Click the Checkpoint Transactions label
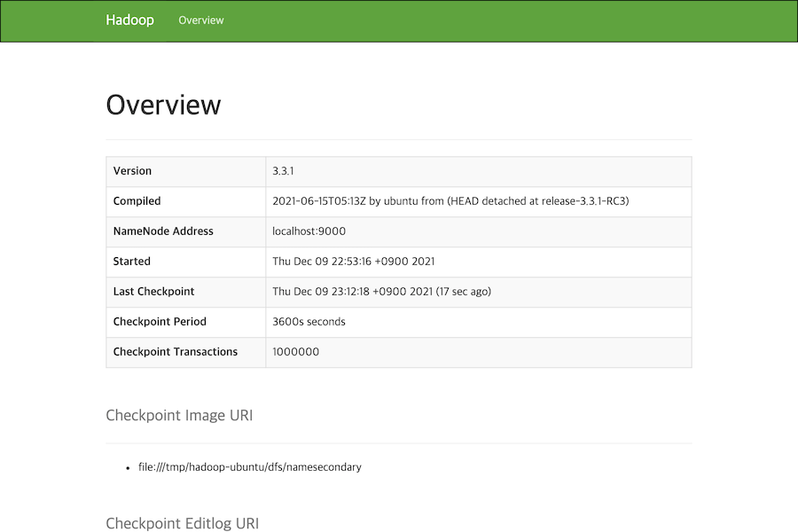The width and height of the screenshot is (798, 532). (x=175, y=352)
